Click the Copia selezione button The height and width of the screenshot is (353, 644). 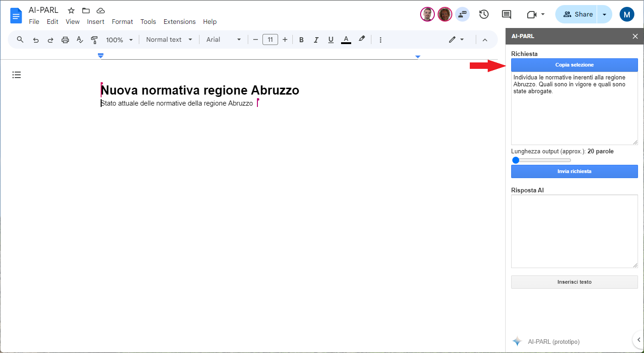574,65
